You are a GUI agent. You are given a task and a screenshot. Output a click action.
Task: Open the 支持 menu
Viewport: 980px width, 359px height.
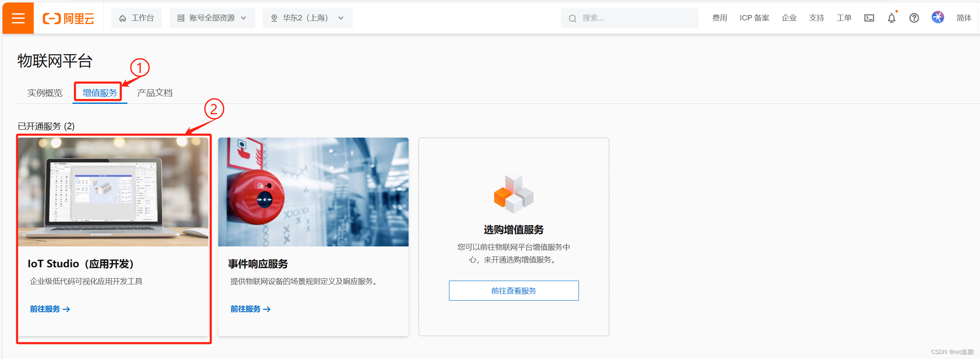click(x=816, y=18)
